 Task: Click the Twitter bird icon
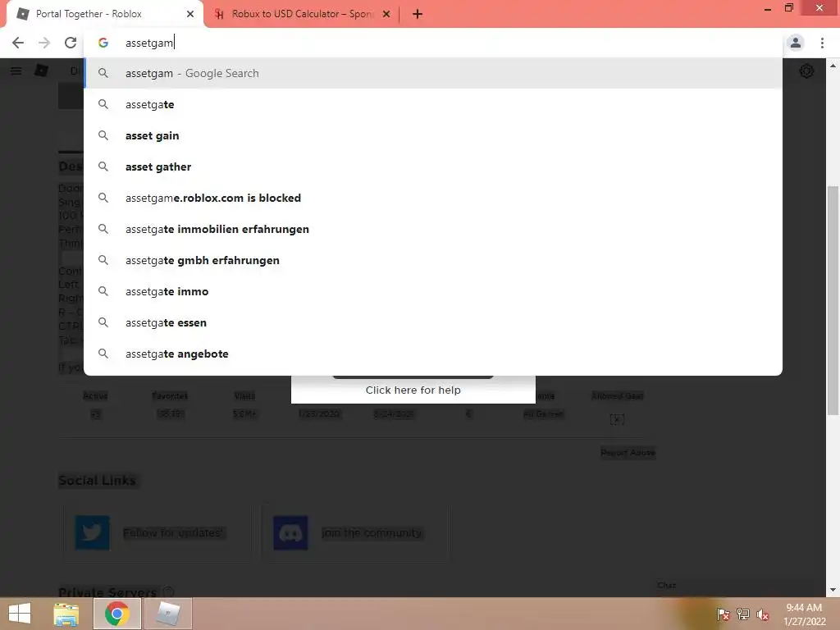tap(92, 532)
